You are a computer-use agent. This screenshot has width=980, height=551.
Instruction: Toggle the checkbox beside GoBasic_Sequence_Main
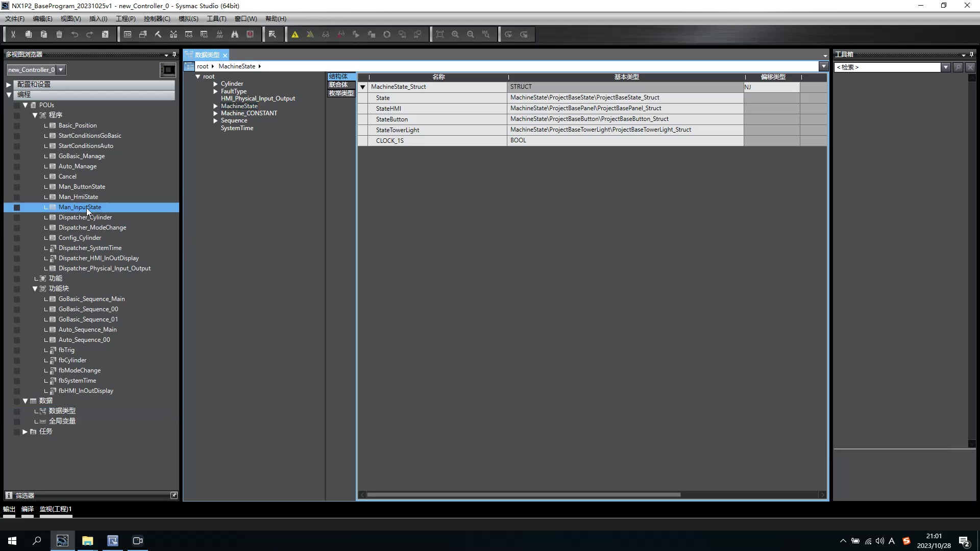click(17, 299)
